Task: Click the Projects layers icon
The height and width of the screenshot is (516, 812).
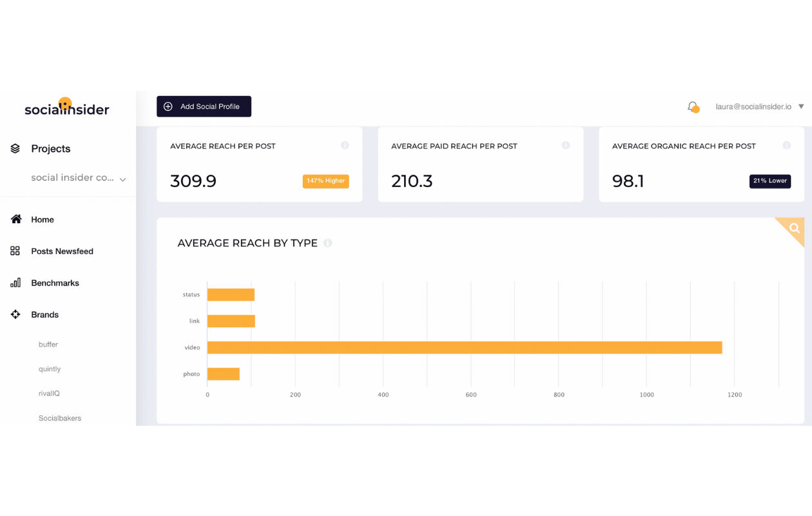Action: click(x=15, y=149)
